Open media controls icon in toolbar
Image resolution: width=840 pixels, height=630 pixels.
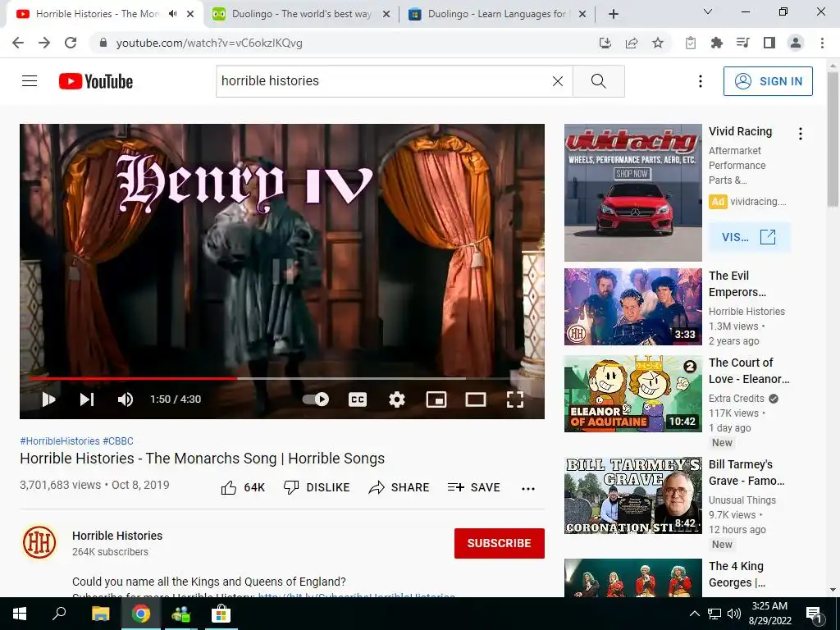click(742, 43)
